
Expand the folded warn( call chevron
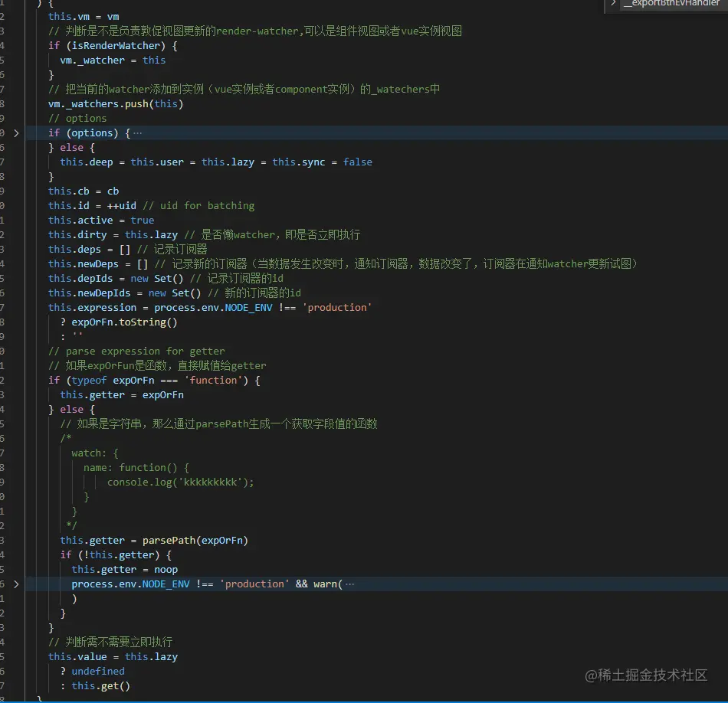[16, 584]
